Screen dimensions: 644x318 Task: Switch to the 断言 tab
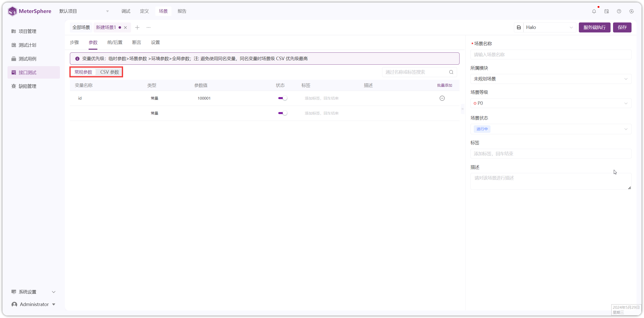(x=137, y=42)
